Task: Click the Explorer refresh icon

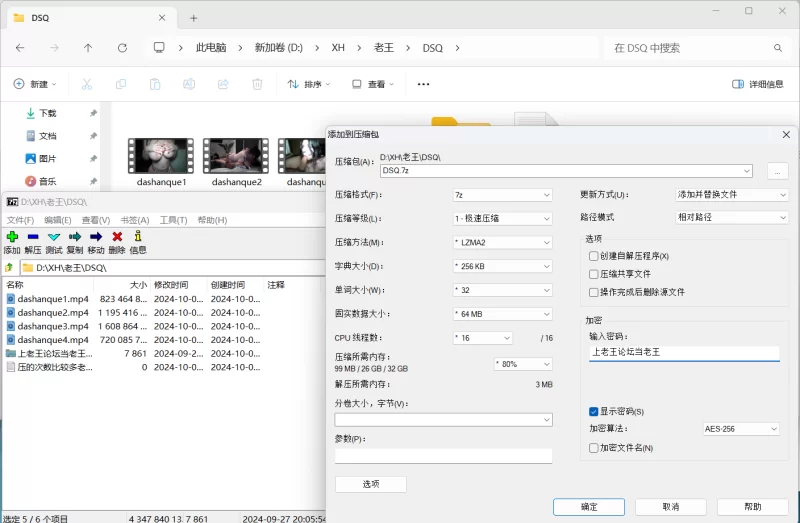Action: point(122,47)
